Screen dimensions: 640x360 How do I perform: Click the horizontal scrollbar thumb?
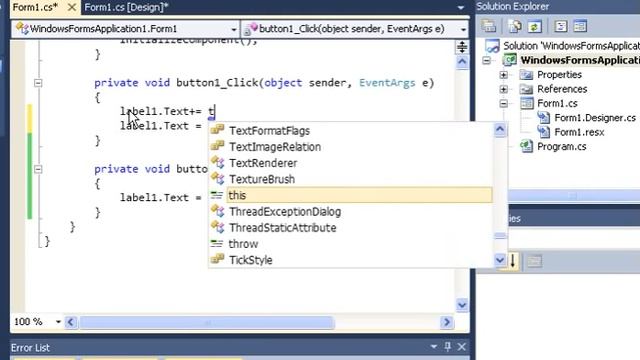[207, 322]
